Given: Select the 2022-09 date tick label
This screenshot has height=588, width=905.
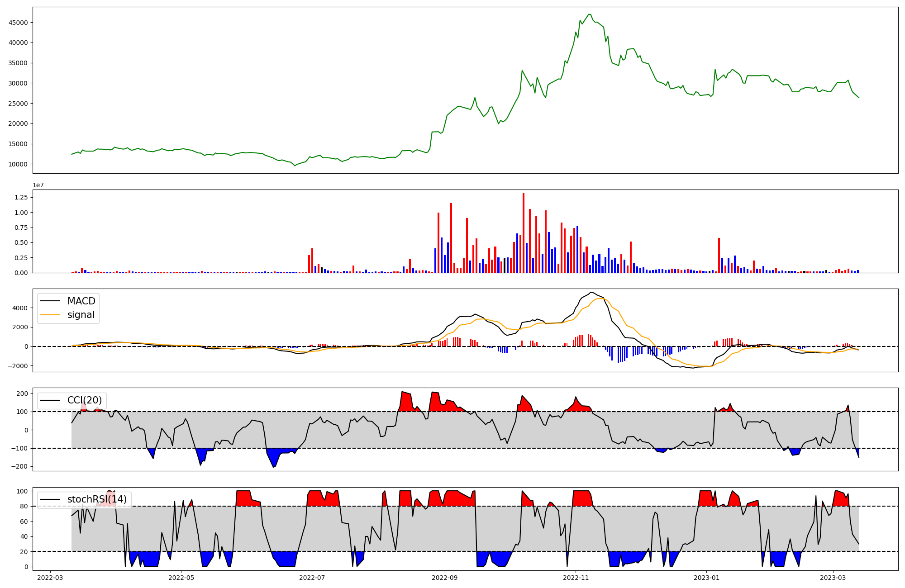Looking at the screenshot, I should [x=445, y=577].
